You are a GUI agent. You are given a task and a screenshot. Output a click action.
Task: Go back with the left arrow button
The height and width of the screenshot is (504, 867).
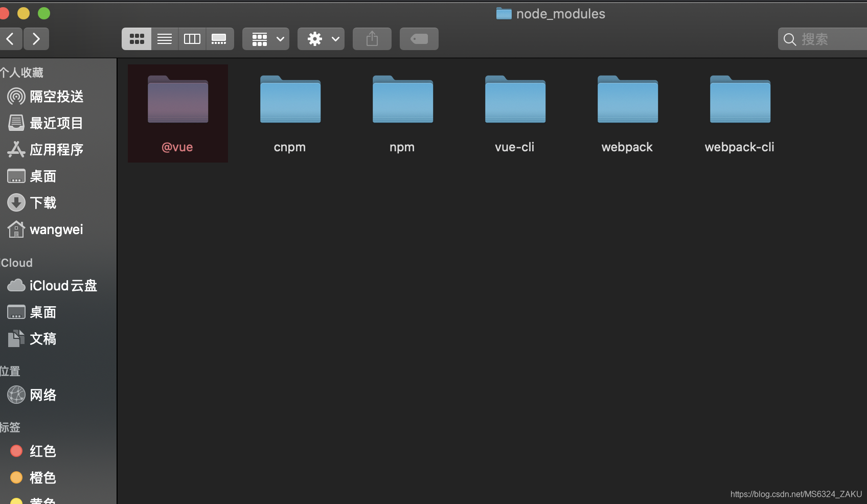pos(10,39)
